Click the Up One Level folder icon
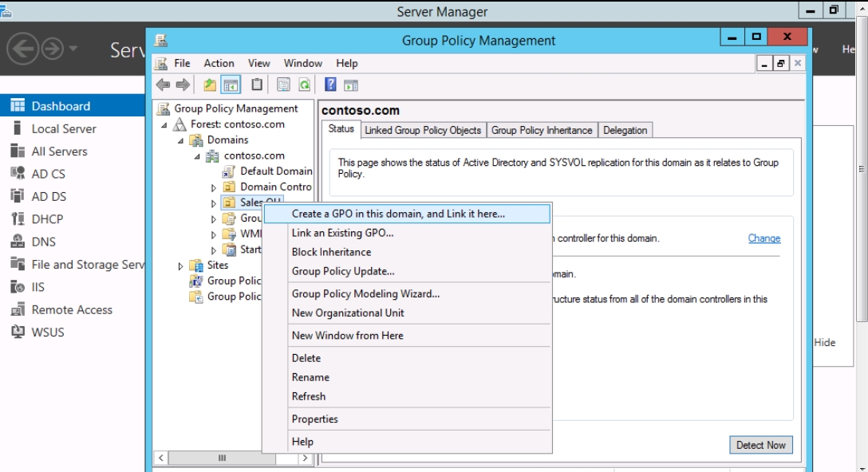 coord(210,85)
